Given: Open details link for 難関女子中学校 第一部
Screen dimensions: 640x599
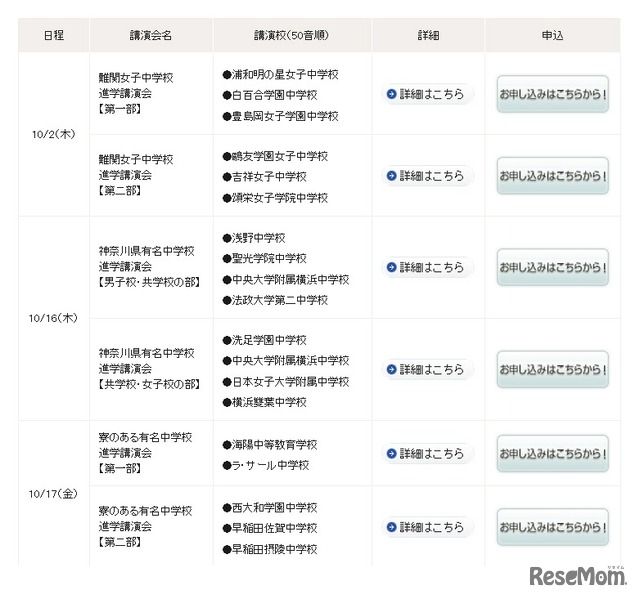Looking at the screenshot, I should [427, 94].
